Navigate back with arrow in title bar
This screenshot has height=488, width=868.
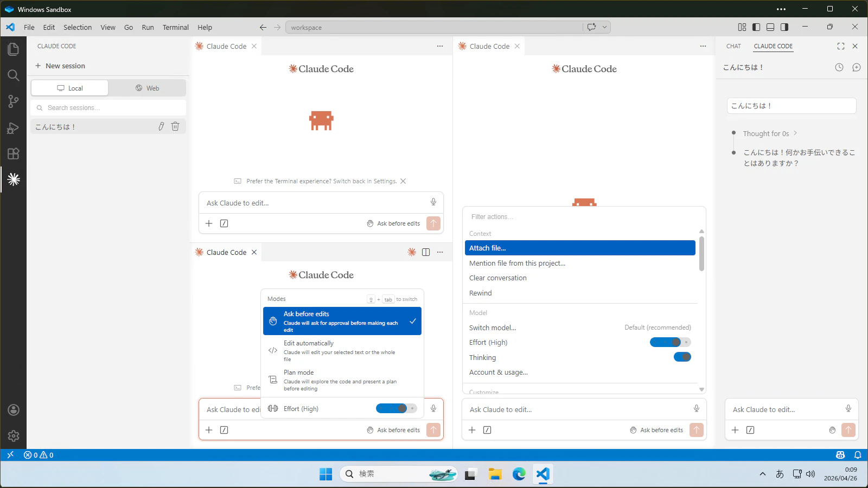click(263, 27)
